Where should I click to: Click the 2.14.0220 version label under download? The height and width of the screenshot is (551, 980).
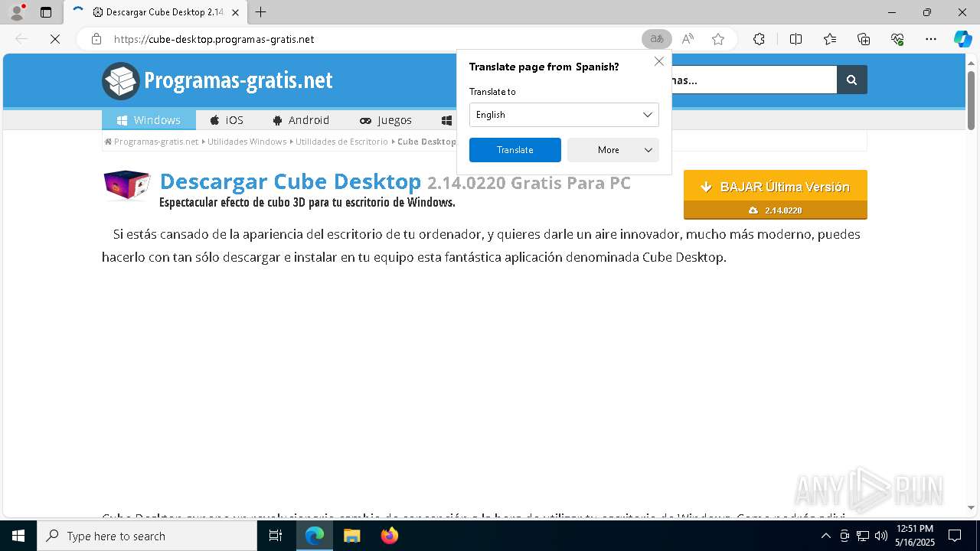click(x=776, y=210)
